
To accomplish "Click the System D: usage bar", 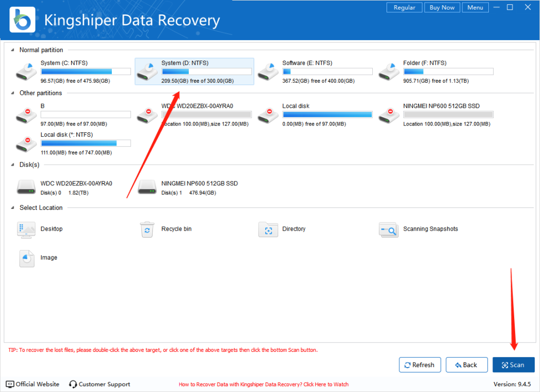I will [x=207, y=72].
